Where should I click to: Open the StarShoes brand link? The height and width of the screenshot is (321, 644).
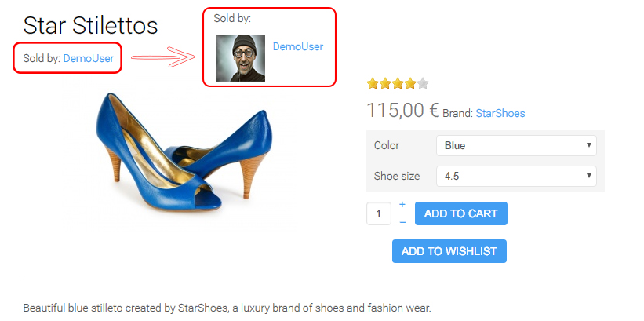click(500, 113)
